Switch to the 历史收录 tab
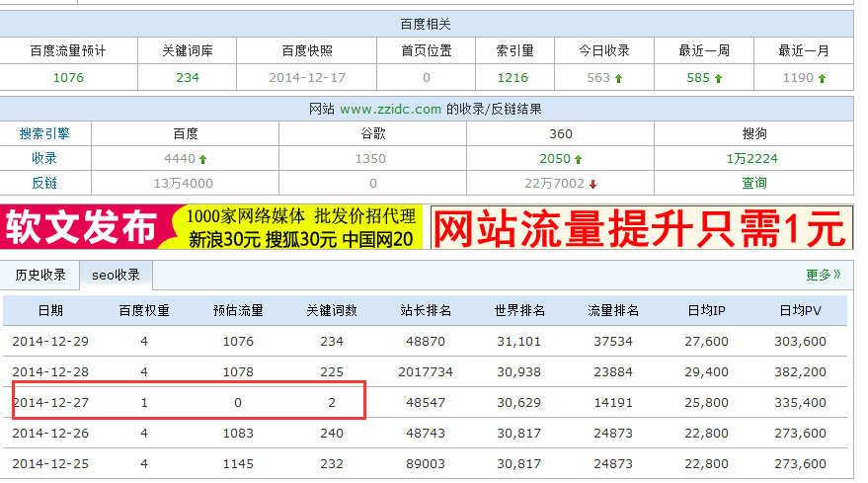 pos(39,275)
